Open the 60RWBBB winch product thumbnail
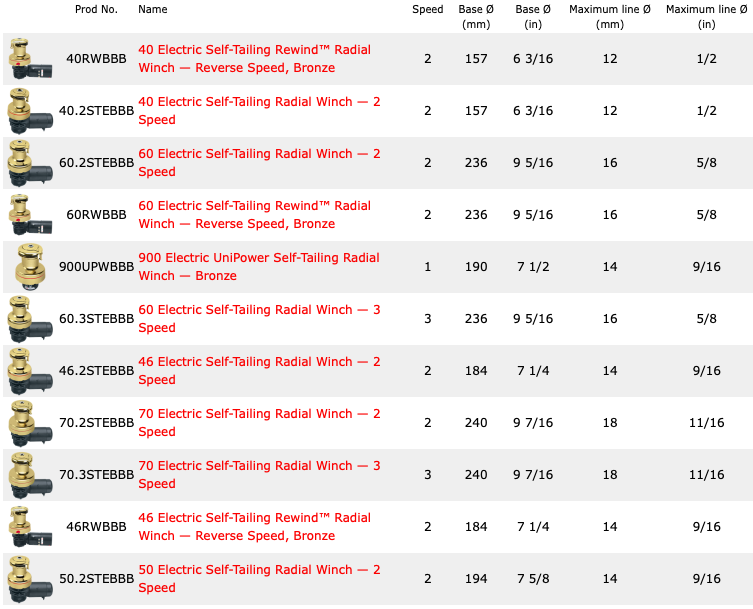Viewport: 753px width, 609px height. click(31, 215)
